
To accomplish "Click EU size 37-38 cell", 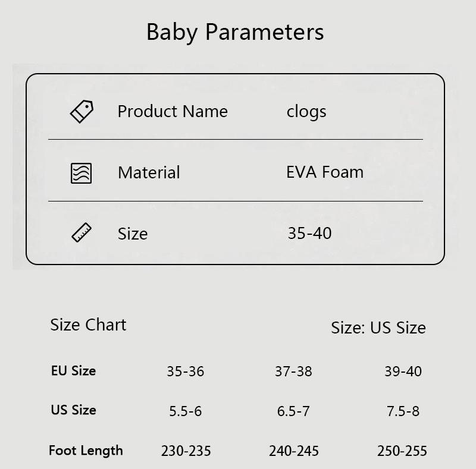I will [x=293, y=372].
